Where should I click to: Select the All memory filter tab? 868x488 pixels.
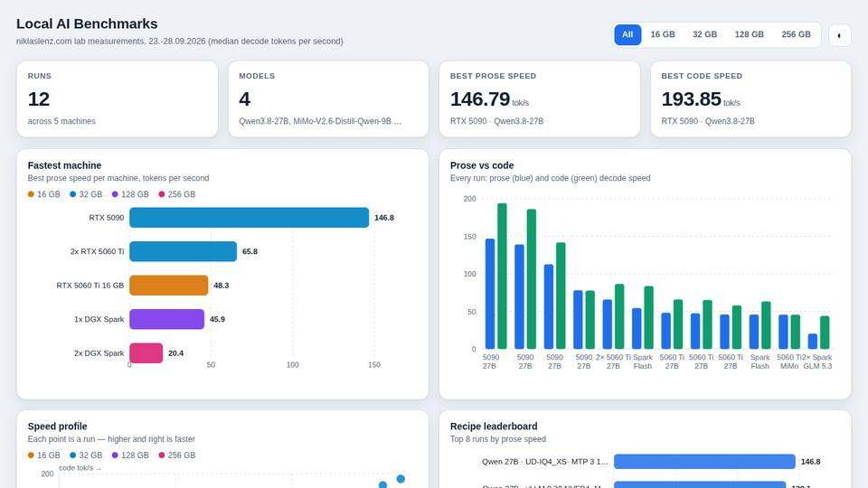[627, 34]
